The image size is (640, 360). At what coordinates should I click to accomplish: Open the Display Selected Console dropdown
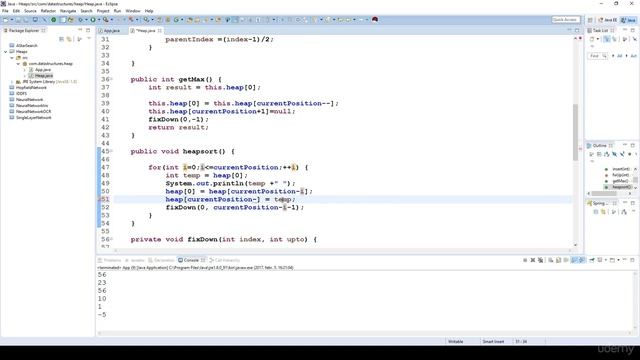606,260
